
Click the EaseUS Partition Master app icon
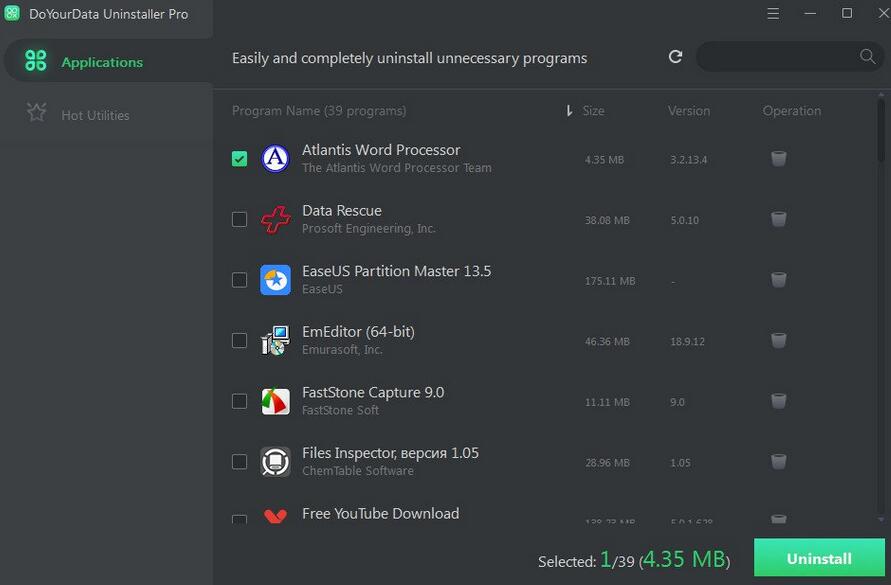click(276, 280)
